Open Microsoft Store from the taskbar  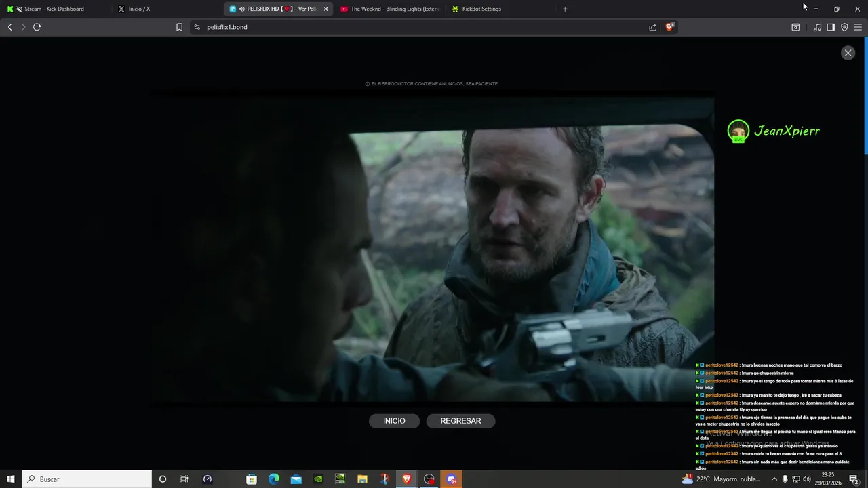click(252, 479)
